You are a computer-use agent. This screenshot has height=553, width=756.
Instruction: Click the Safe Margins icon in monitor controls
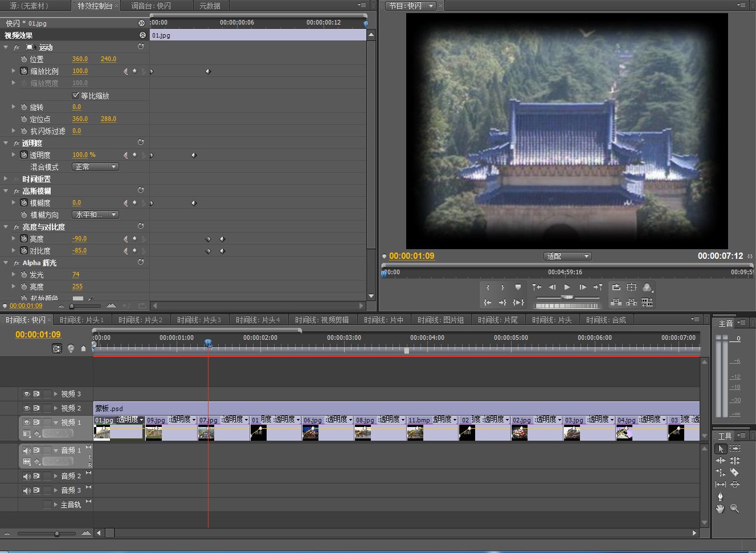(631, 287)
